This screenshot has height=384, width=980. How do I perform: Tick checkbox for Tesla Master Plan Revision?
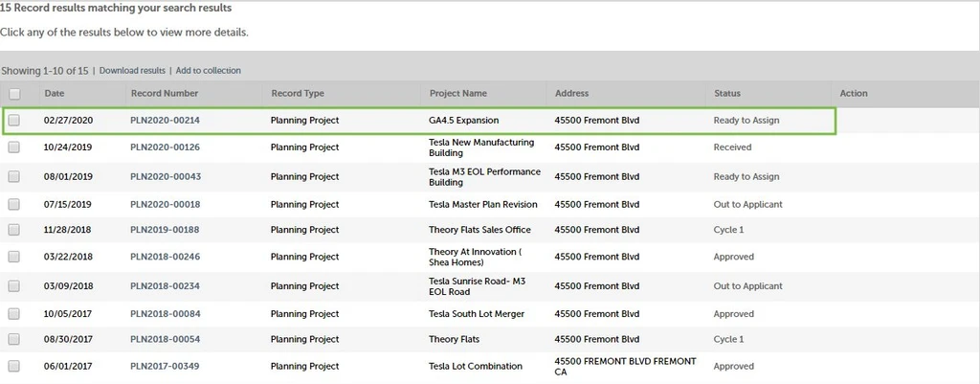tap(14, 204)
